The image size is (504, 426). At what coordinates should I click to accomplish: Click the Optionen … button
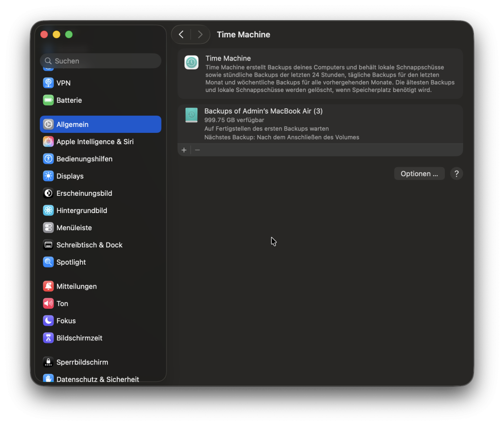419,174
